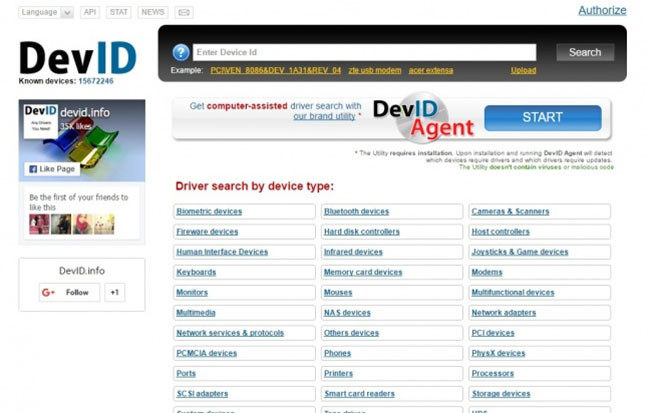650x413 pixels.
Task: Open the envelope contact icon
Action: [183, 12]
